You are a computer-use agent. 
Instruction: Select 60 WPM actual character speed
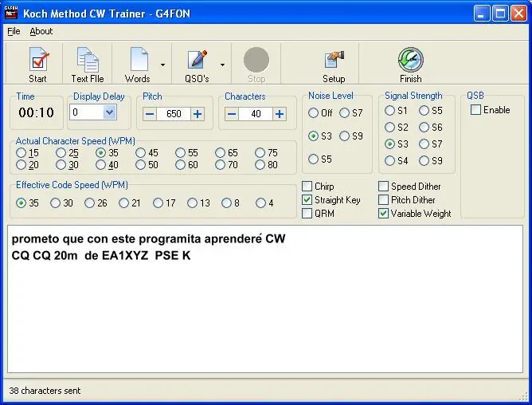point(180,165)
